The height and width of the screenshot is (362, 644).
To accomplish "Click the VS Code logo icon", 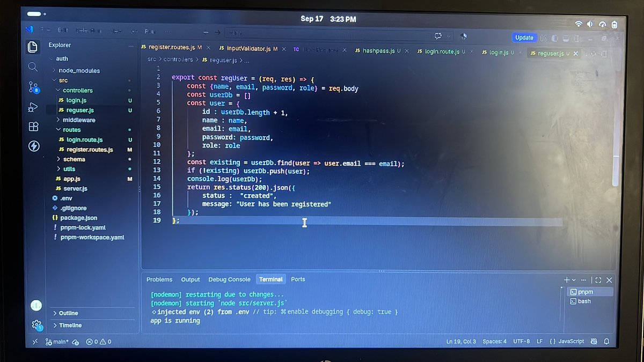I will tap(30, 29).
